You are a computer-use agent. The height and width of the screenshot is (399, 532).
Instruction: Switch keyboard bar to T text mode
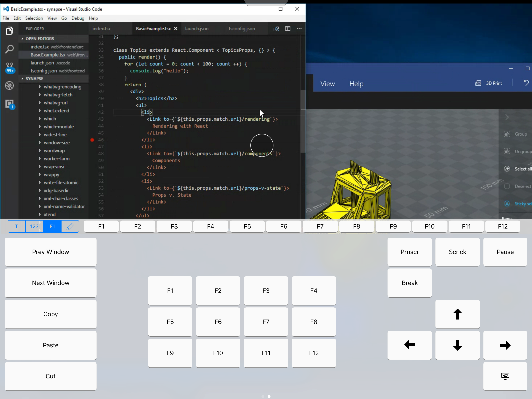[x=17, y=226]
